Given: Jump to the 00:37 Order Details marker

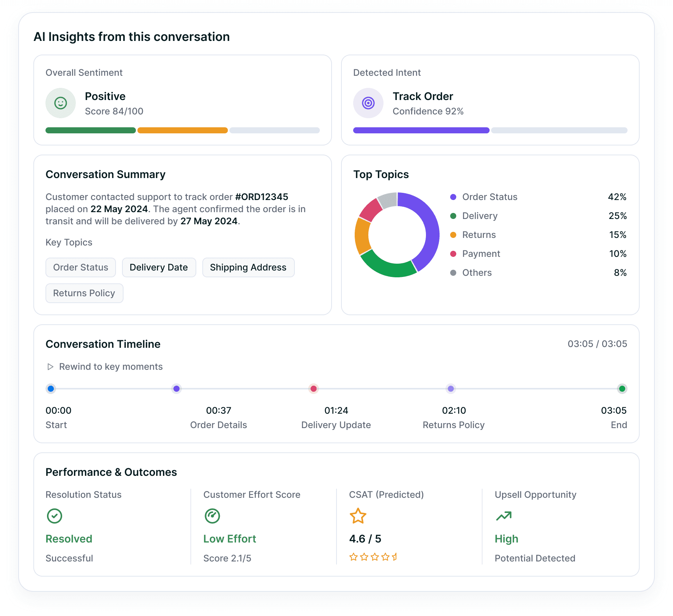Looking at the screenshot, I should tap(177, 389).
